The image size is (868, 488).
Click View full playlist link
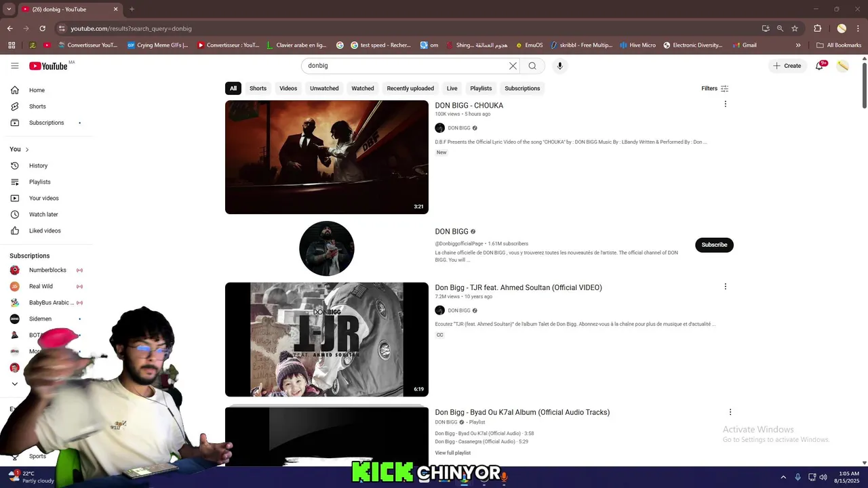(x=453, y=453)
